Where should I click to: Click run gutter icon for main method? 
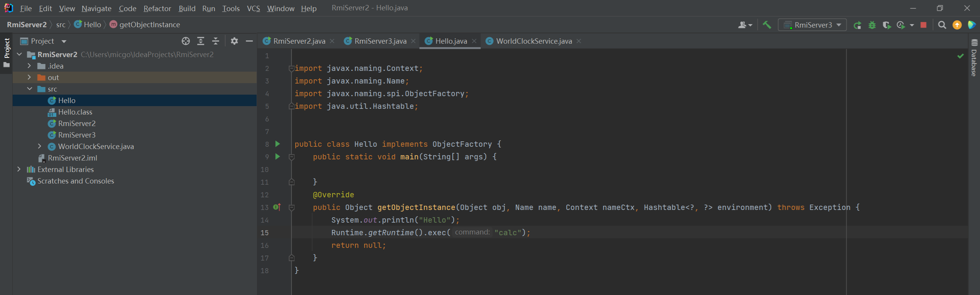point(278,157)
